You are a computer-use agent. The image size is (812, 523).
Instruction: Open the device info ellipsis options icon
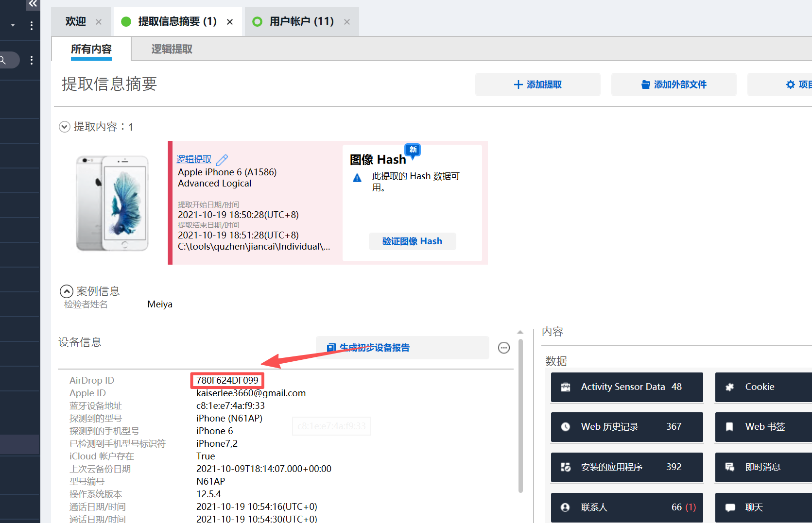(x=504, y=348)
